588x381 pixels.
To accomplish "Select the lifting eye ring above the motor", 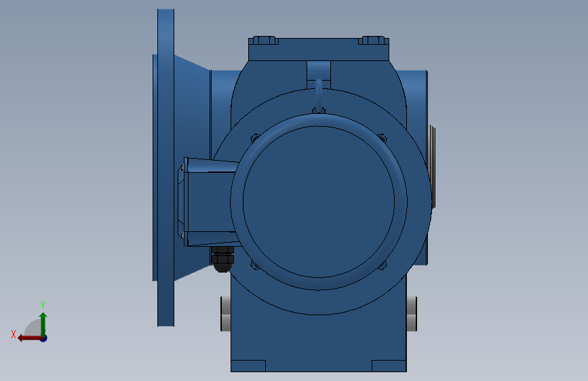I will [x=319, y=96].
